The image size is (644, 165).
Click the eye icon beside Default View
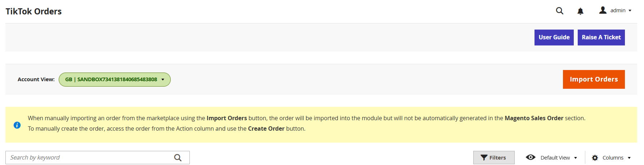point(531,157)
